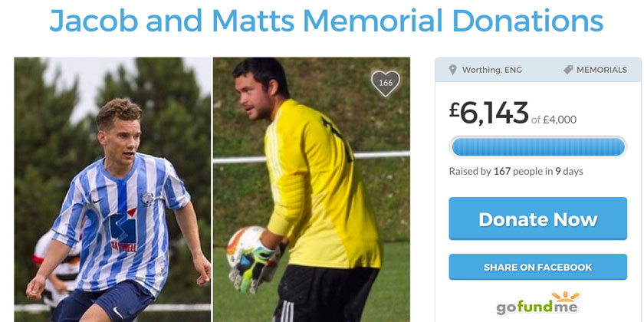The height and width of the screenshot is (322, 644).
Task: Open the campaign title heading
Action: 326,20
